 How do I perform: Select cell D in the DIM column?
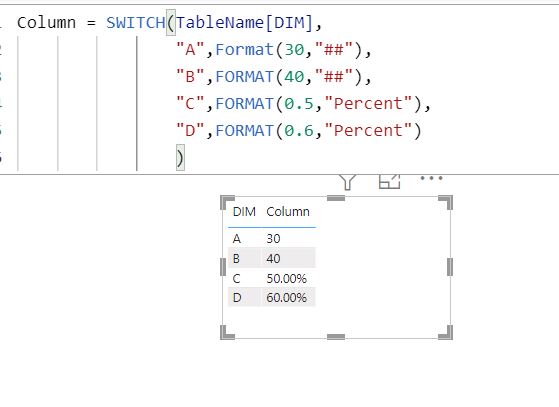coord(237,297)
